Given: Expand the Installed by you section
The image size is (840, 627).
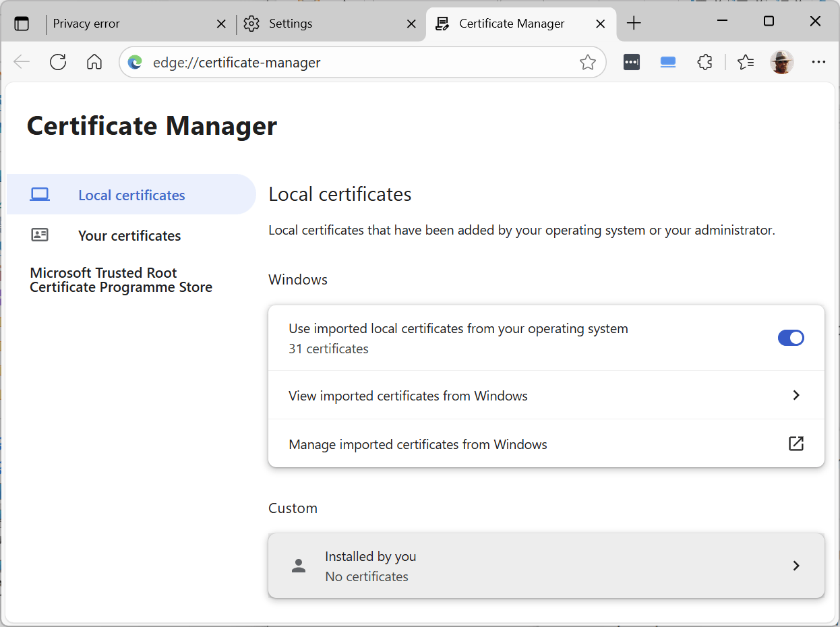Looking at the screenshot, I should (546, 566).
